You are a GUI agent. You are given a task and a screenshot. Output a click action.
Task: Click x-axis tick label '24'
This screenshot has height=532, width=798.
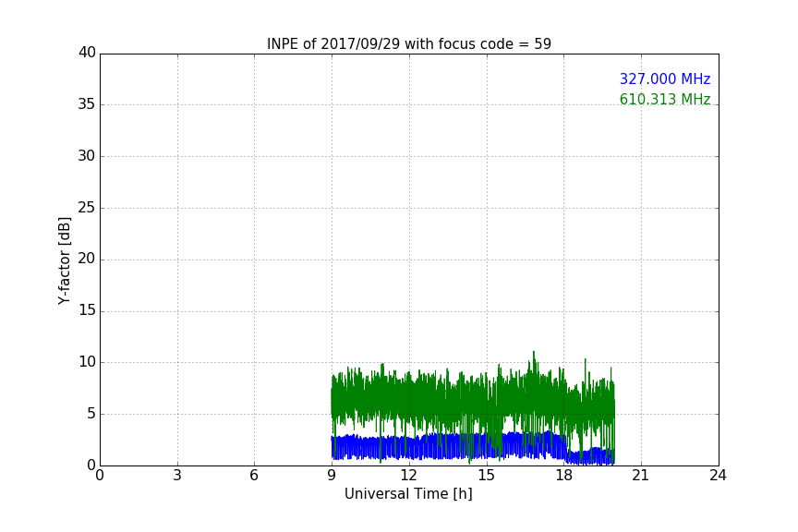click(718, 476)
